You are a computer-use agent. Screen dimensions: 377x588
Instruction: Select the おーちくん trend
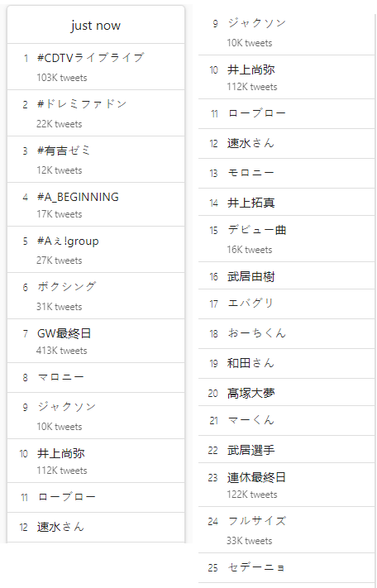(286, 334)
